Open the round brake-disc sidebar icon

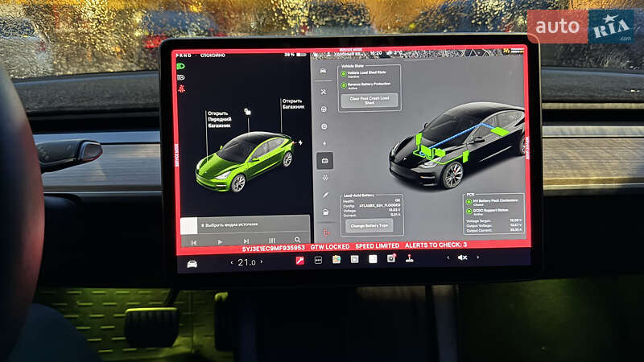324,126
